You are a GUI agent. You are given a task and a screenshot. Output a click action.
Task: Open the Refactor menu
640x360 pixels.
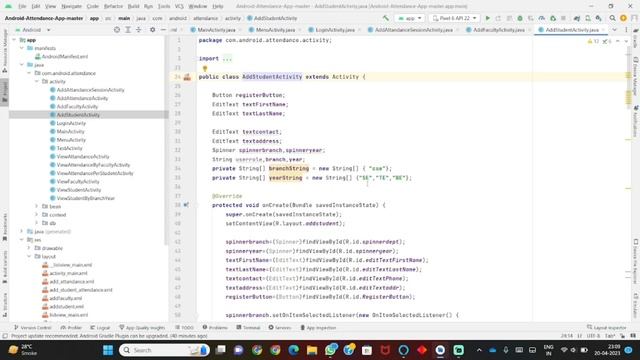[x=113, y=6]
